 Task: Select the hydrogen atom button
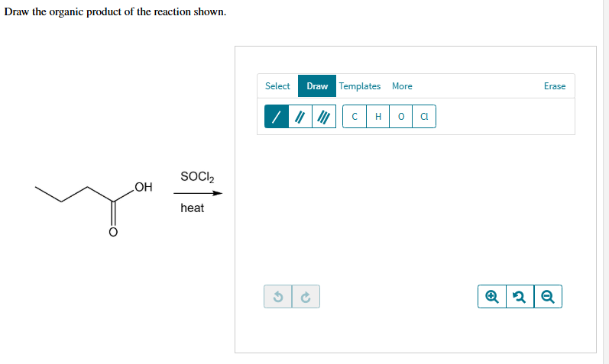pos(378,117)
